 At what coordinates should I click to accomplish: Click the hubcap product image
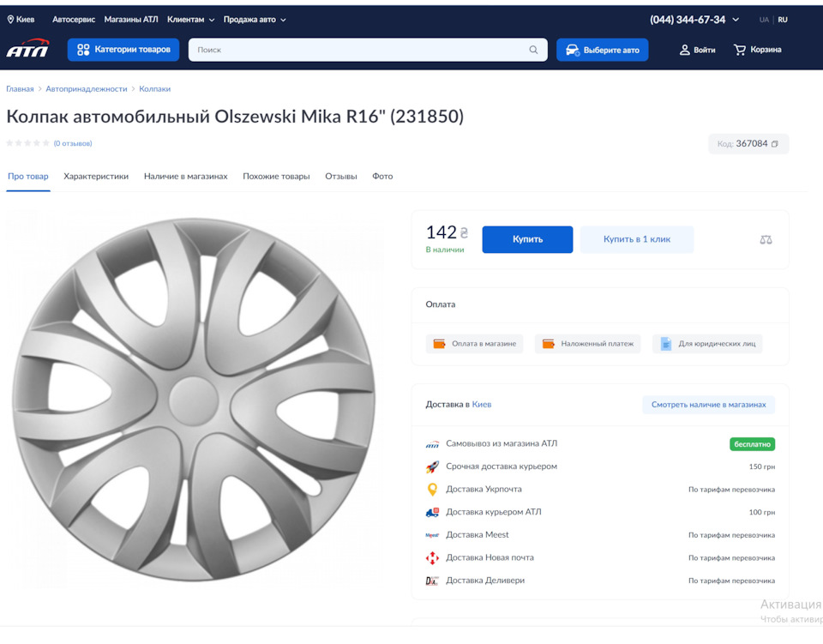point(194,400)
